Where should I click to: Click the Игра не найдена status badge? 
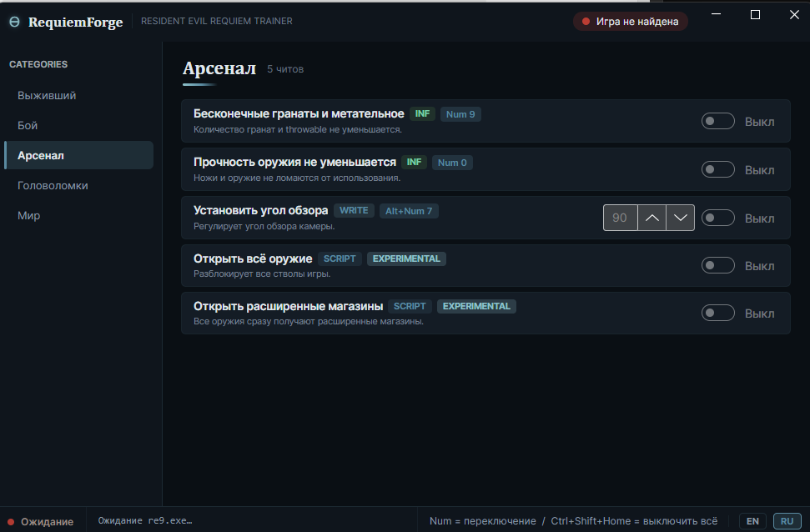630,22
